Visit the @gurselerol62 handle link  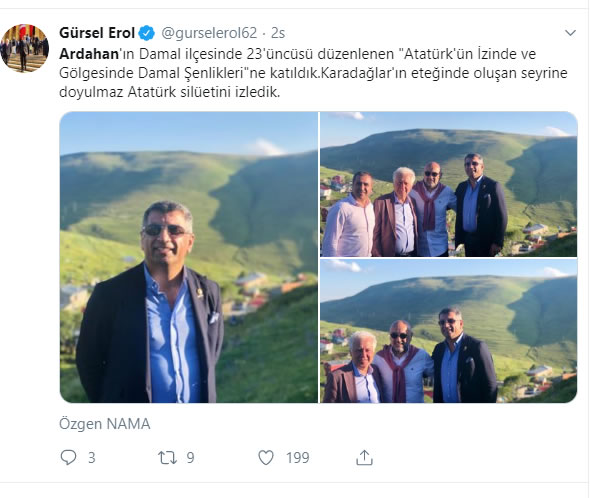point(209,33)
